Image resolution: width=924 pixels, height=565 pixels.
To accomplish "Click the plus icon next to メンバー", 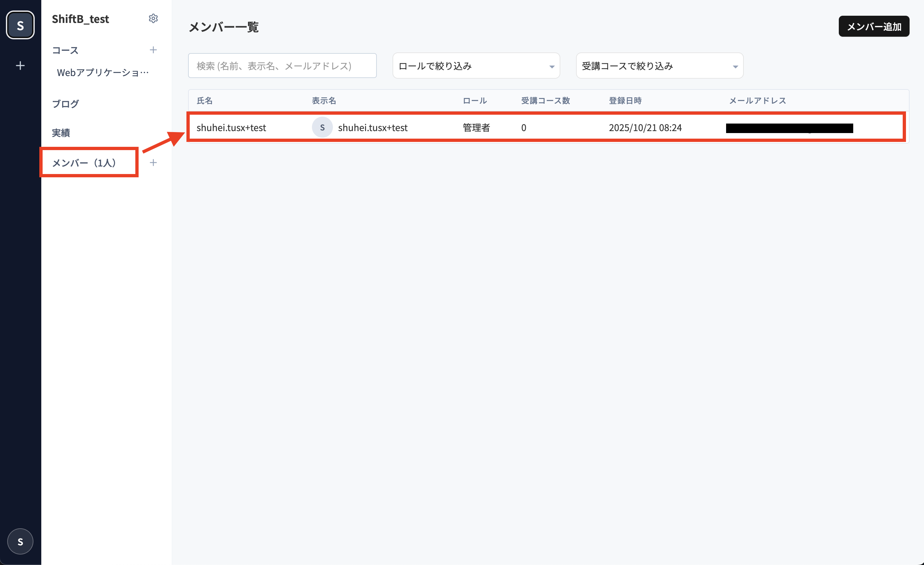I will click(x=153, y=163).
